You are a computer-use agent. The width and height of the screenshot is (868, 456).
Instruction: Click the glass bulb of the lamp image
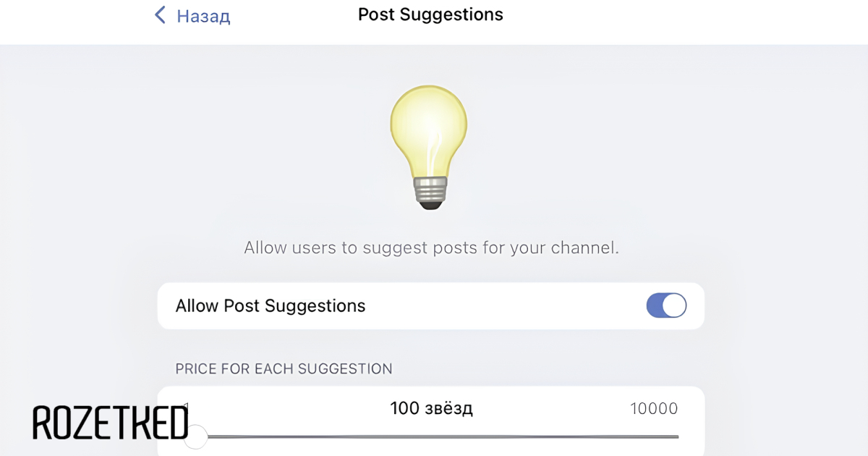(429, 130)
